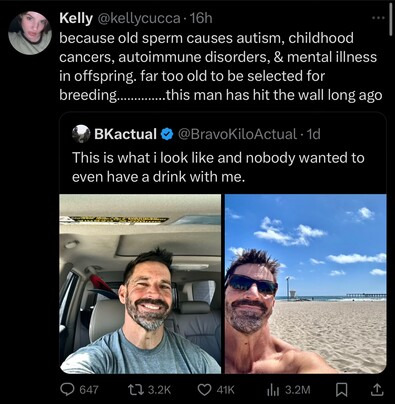Screen dimensions: 395x404
Task: Open the @BravoKiloActual handle
Action: coord(237,134)
